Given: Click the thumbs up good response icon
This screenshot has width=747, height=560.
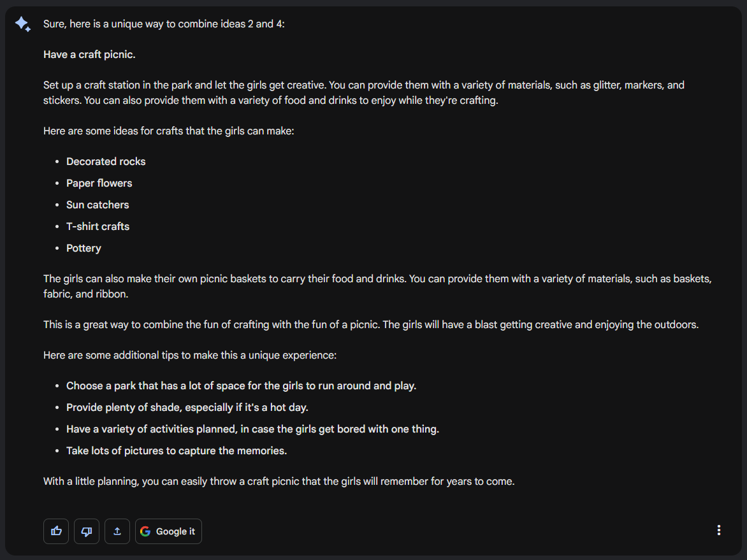Looking at the screenshot, I should pyautogui.click(x=56, y=531).
